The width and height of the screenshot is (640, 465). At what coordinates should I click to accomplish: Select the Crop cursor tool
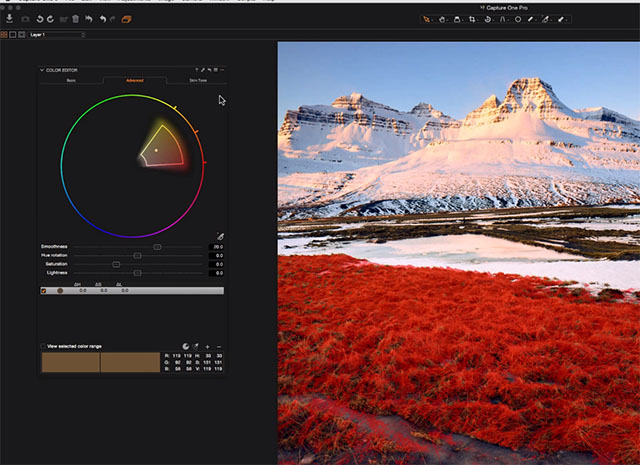(x=472, y=18)
